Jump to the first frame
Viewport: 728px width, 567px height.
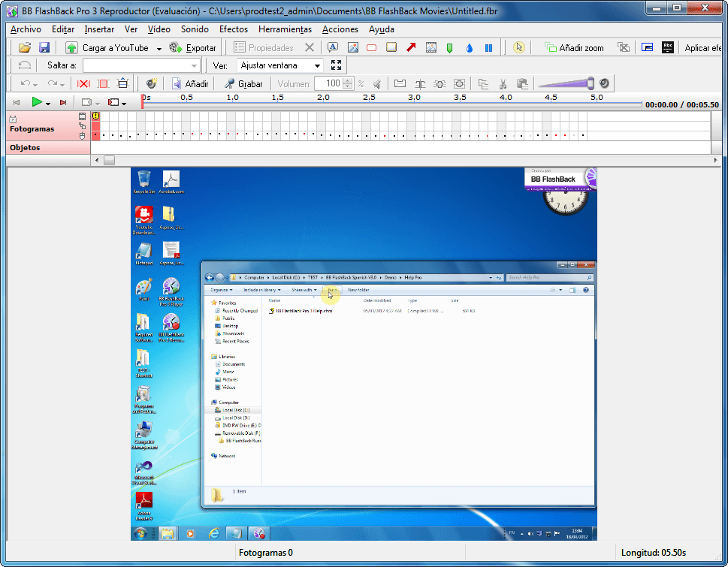pyautogui.click(x=17, y=103)
